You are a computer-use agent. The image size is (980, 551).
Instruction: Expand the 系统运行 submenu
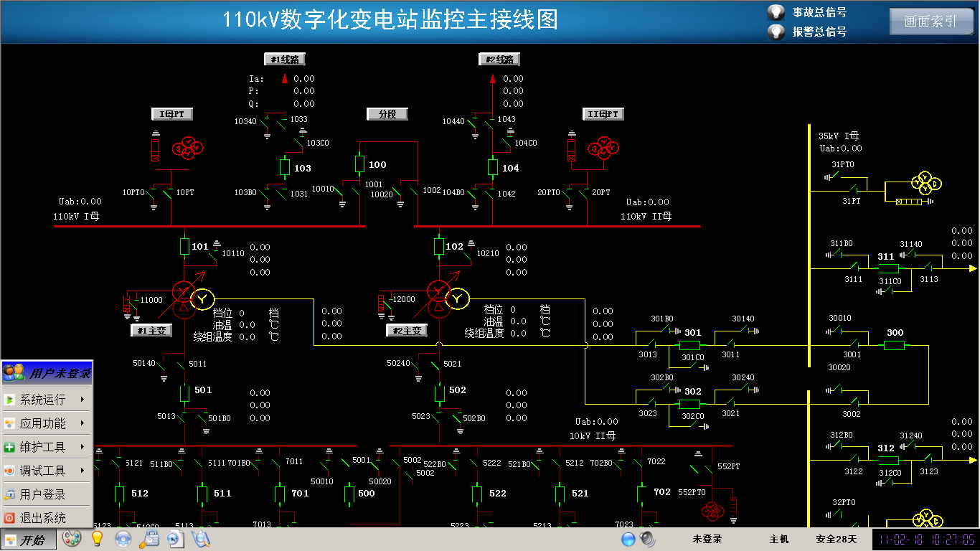(x=47, y=400)
